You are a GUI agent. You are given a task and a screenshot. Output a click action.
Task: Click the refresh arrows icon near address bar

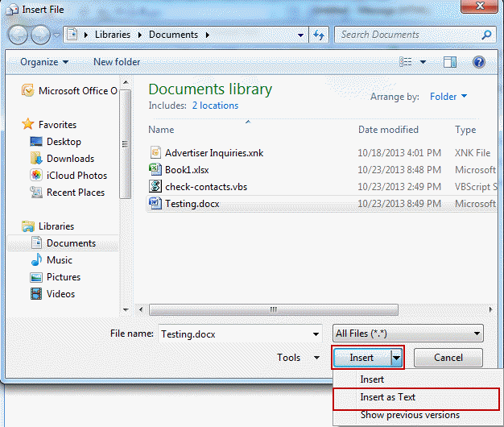coord(319,35)
